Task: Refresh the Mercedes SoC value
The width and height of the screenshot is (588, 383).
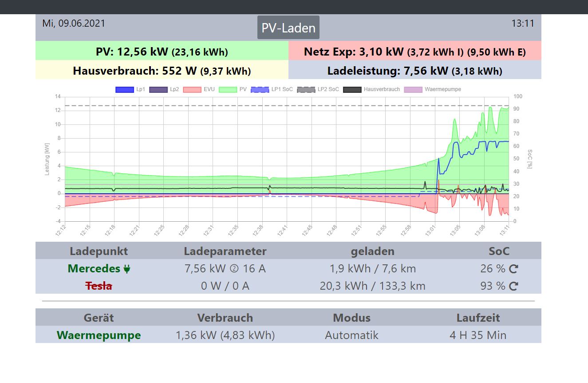Action: tap(513, 269)
